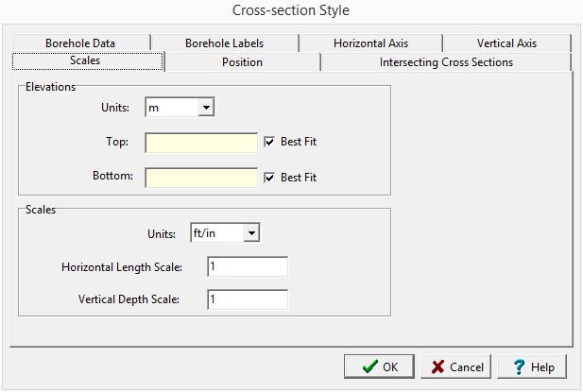Switch to the Position tab
The width and height of the screenshot is (583, 392).
(x=242, y=62)
